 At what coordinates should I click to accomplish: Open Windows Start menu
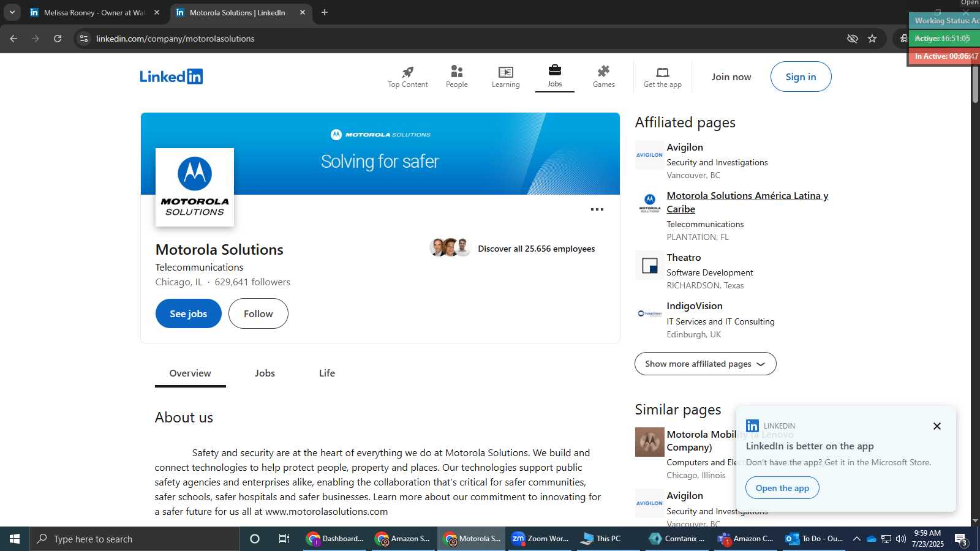click(15, 539)
